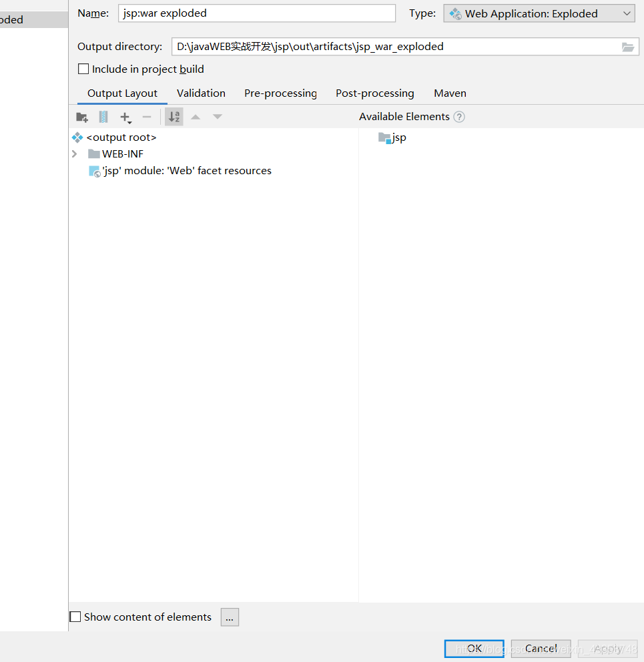Screen dimensions: 644x662
Task: Select the exploded artifact in left list
Action: pyautogui.click(x=34, y=20)
